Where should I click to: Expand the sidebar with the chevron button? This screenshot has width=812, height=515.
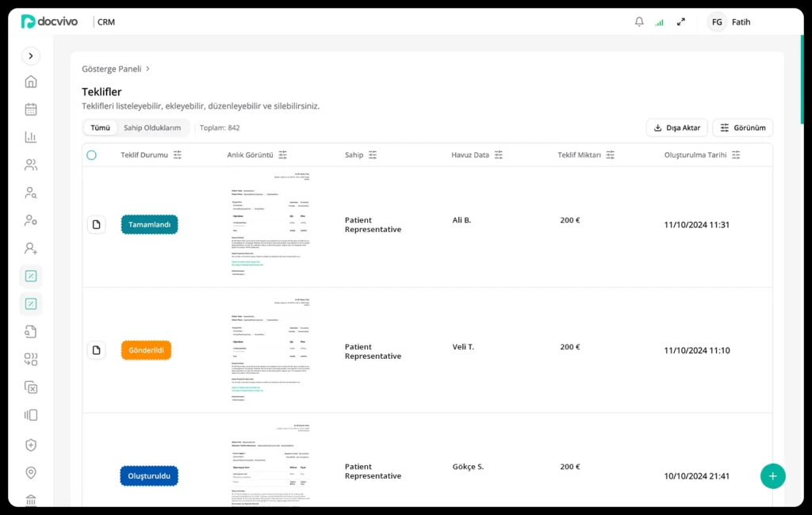click(31, 55)
